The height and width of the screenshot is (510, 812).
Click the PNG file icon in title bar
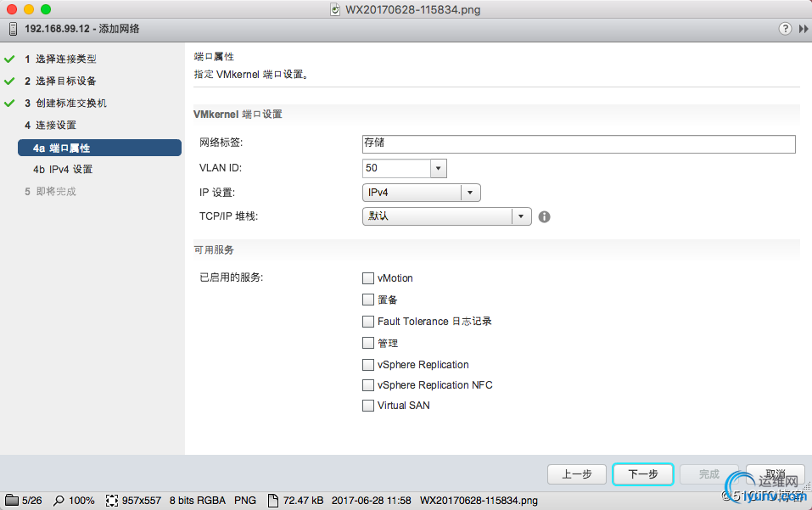pyautogui.click(x=335, y=10)
